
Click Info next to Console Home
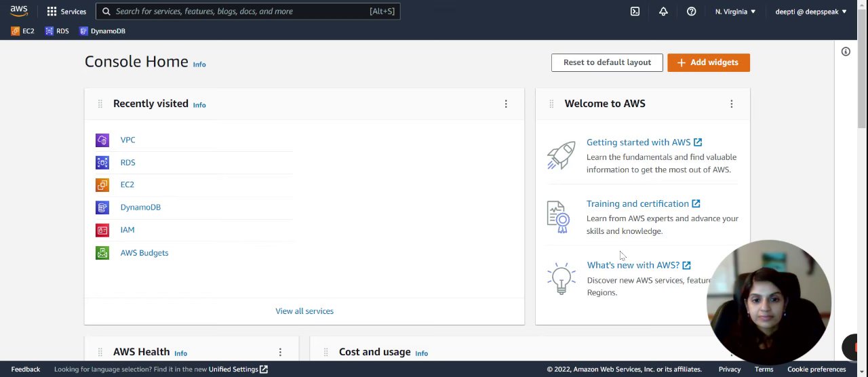[x=199, y=64]
